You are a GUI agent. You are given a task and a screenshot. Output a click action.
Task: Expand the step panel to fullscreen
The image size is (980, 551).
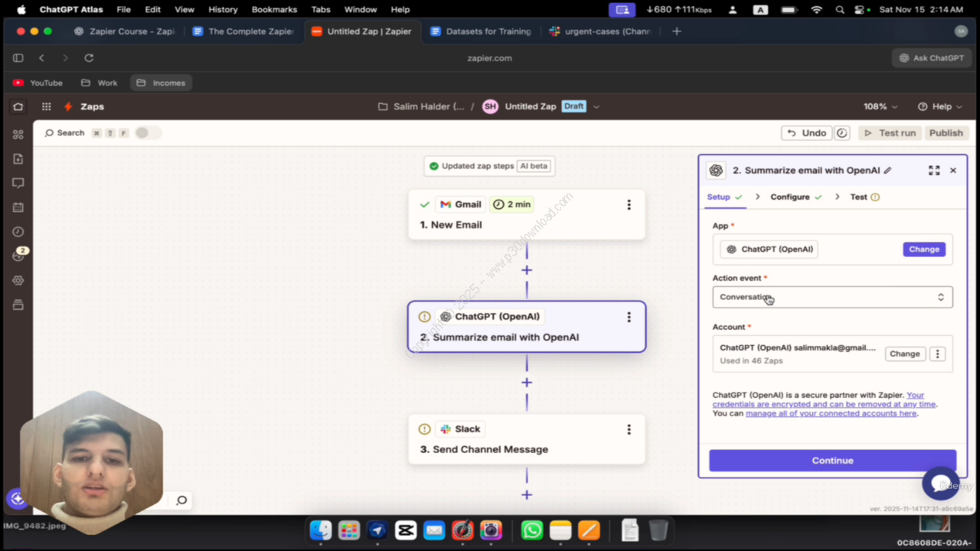(934, 171)
